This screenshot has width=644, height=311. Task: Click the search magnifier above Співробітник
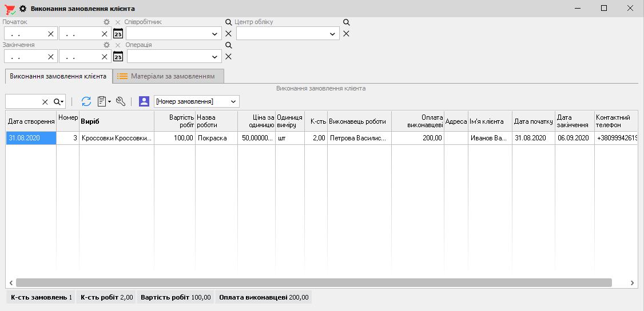click(229, 22)
